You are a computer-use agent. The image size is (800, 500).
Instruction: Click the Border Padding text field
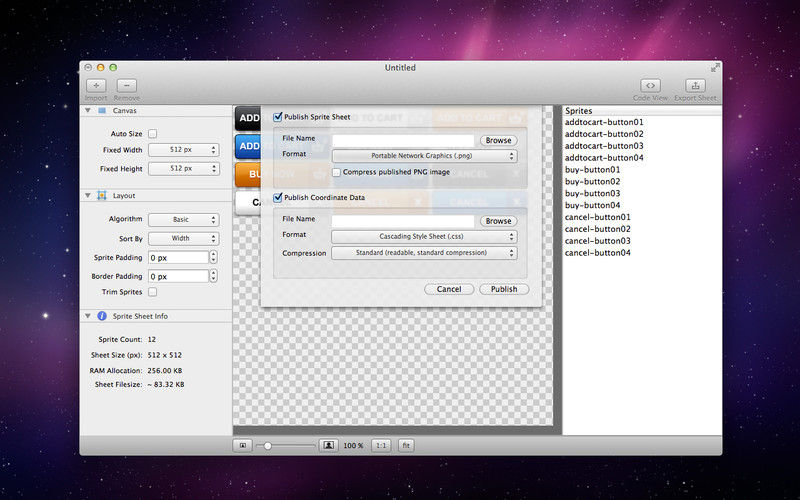179,276
